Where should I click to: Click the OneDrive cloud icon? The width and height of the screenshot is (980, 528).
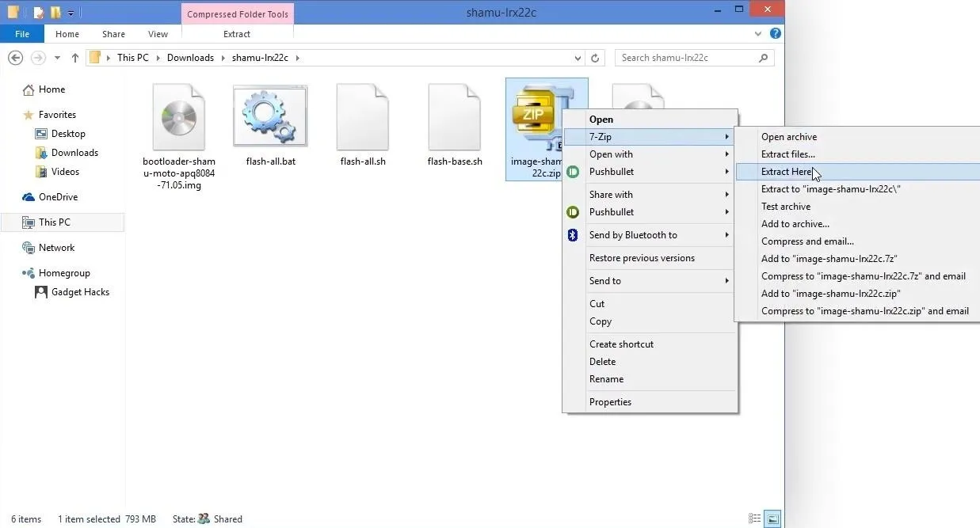click(x=29, y=197)
